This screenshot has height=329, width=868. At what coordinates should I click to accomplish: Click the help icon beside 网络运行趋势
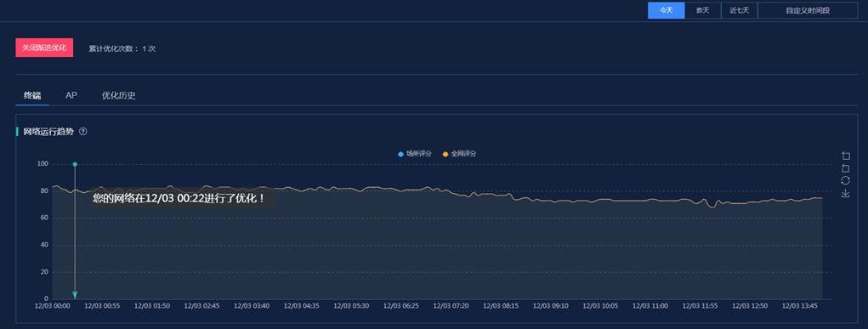click(83, 132)
